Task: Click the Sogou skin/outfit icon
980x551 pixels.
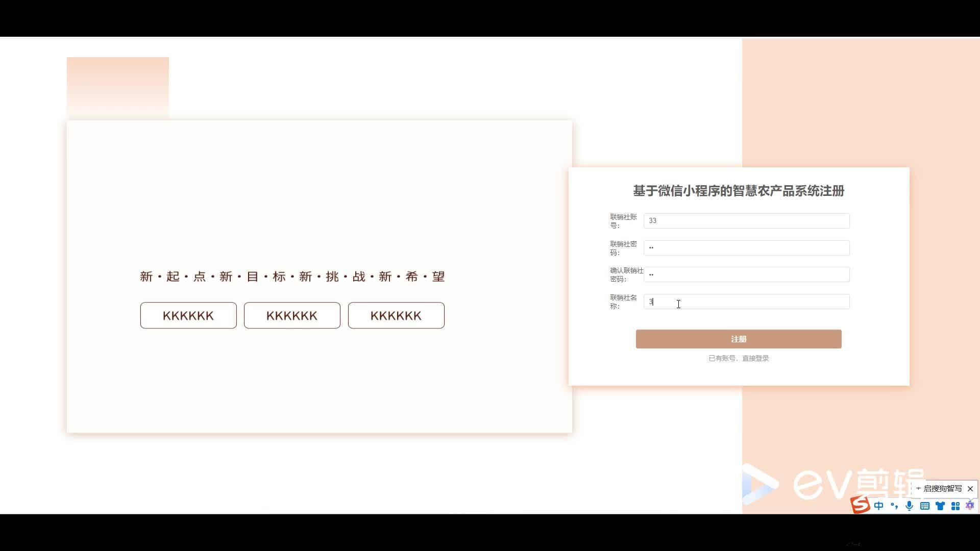Action: pyautogui.click(x=941, y=506)
